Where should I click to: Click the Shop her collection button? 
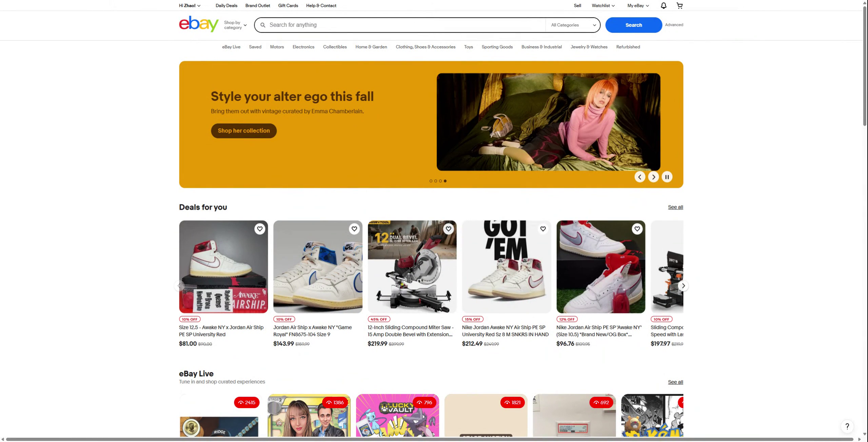click(244, 131)
